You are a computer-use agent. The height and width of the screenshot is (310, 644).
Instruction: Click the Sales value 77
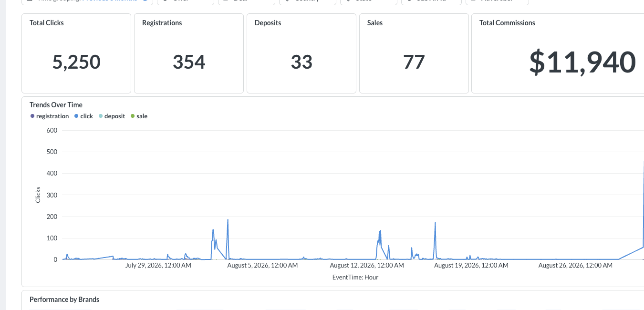click(x=414, y=62)
